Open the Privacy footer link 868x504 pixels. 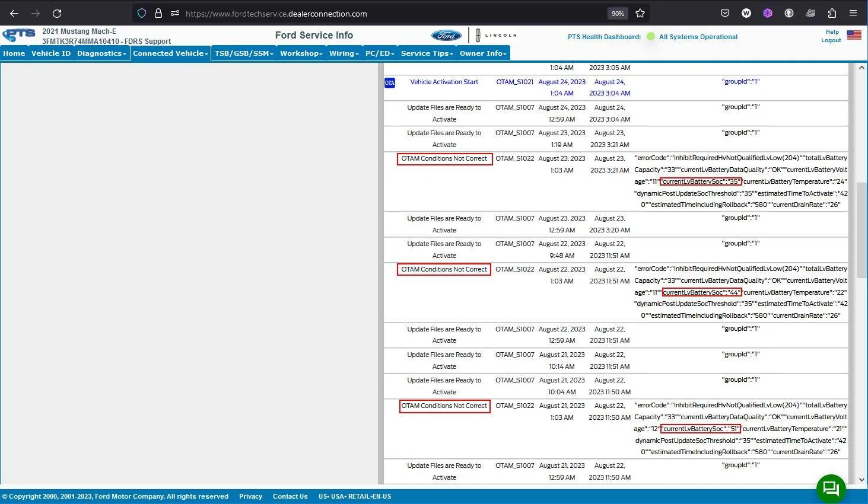click(250, 496)
